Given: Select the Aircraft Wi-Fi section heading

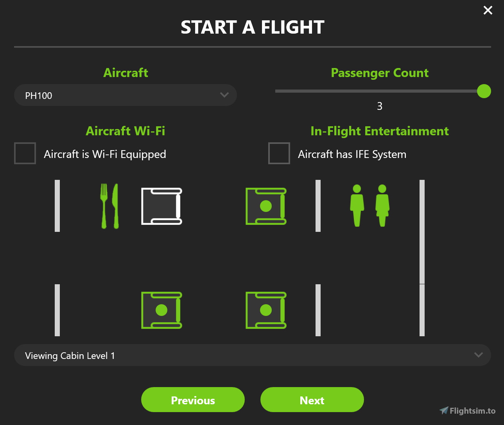Looking at the screenshot, I should [125, 131].
